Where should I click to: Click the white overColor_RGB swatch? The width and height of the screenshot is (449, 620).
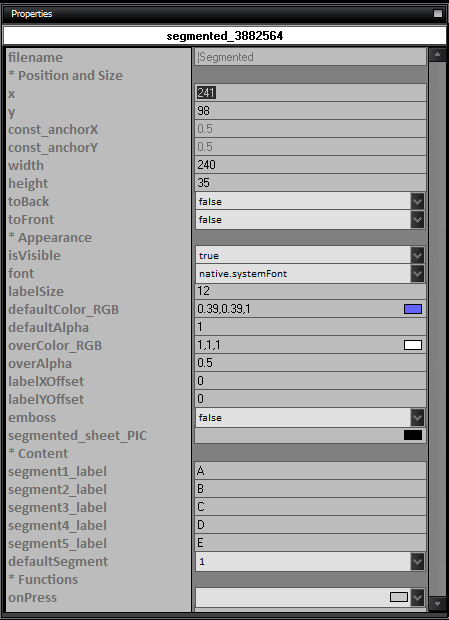coord(413,345)
